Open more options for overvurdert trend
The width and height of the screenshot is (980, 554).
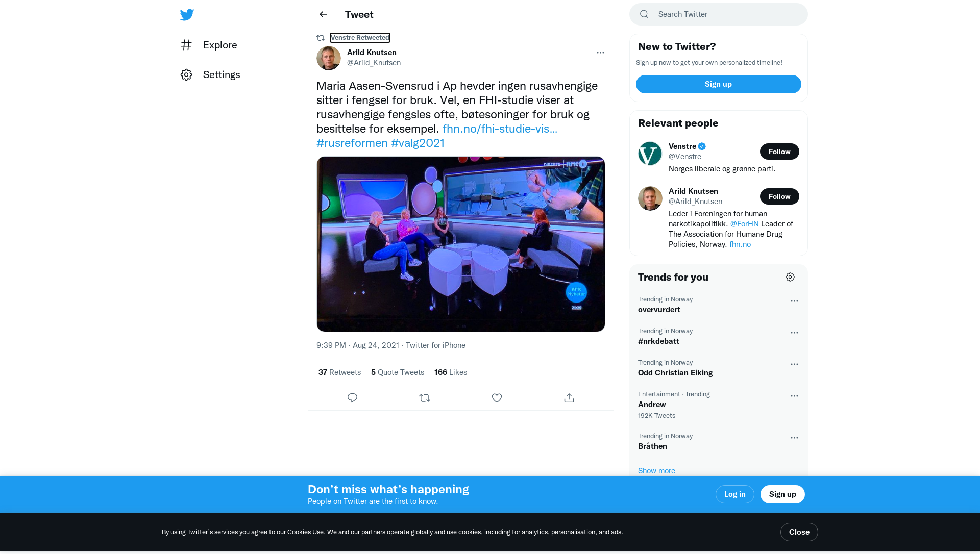[794, 301]
